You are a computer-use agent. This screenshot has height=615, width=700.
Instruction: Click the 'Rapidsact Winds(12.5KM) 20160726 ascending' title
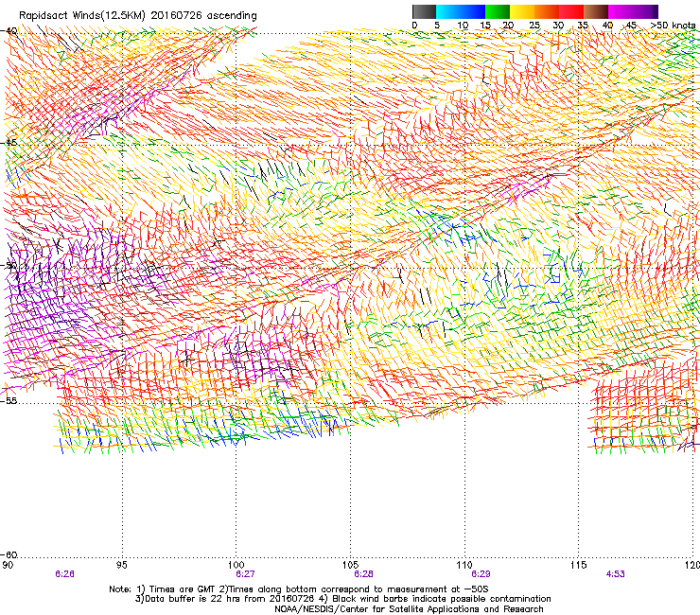pos(138,16)
